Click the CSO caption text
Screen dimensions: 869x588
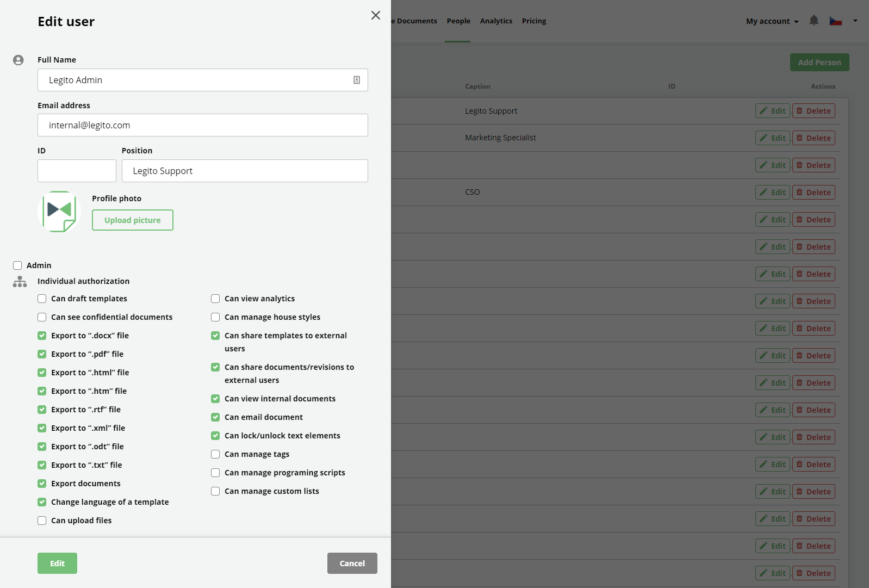pyautogui.click(x=472, y=192)
